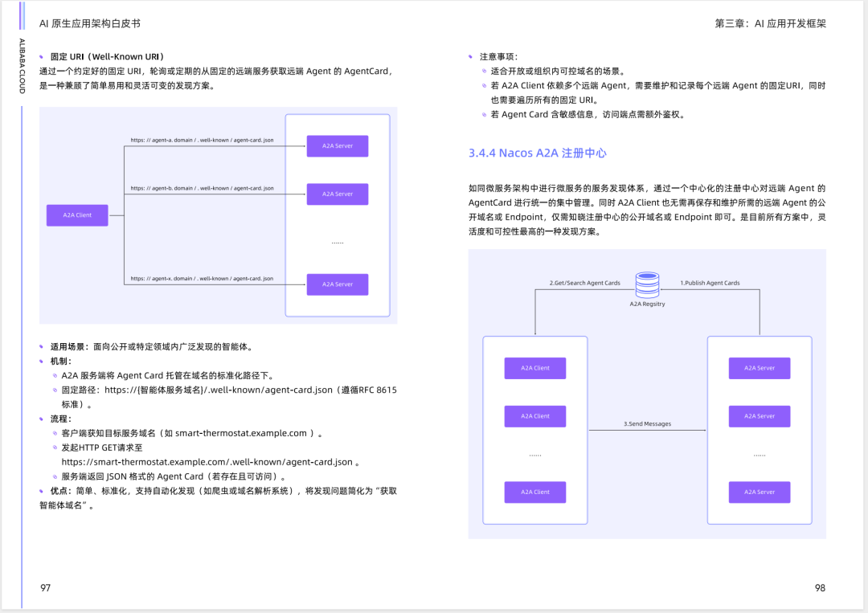Screen dimensions: 868x613
Task: Click the header title "AI 原生应用架构白皮书"
Action: tap(90, 23)
